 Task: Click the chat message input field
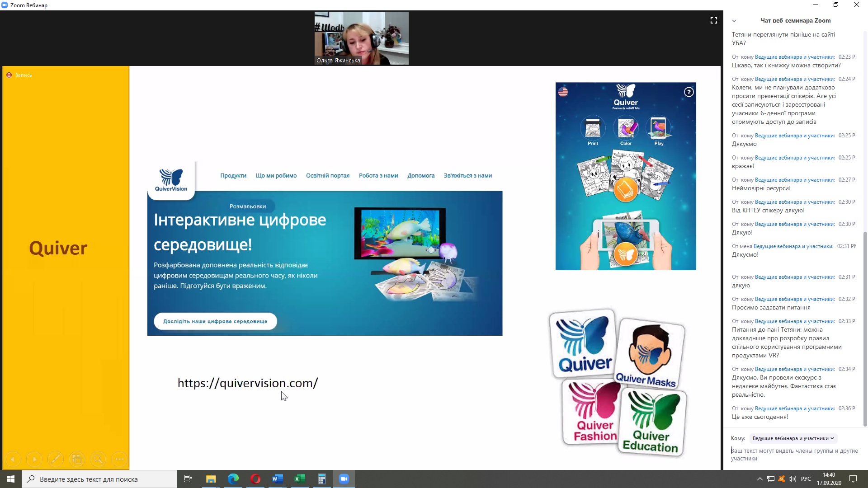click(794, 454)
